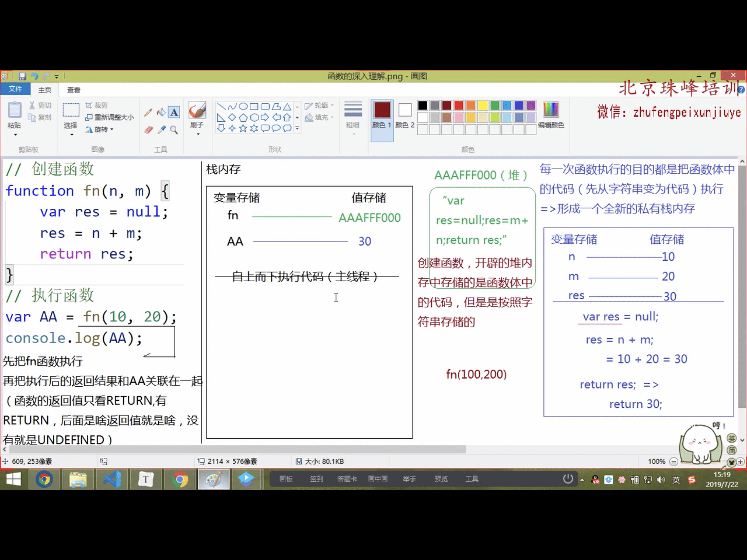Choose the Oval shape
Image resolution: width=747 pixels, height=560 pixels.
[243, 107]
